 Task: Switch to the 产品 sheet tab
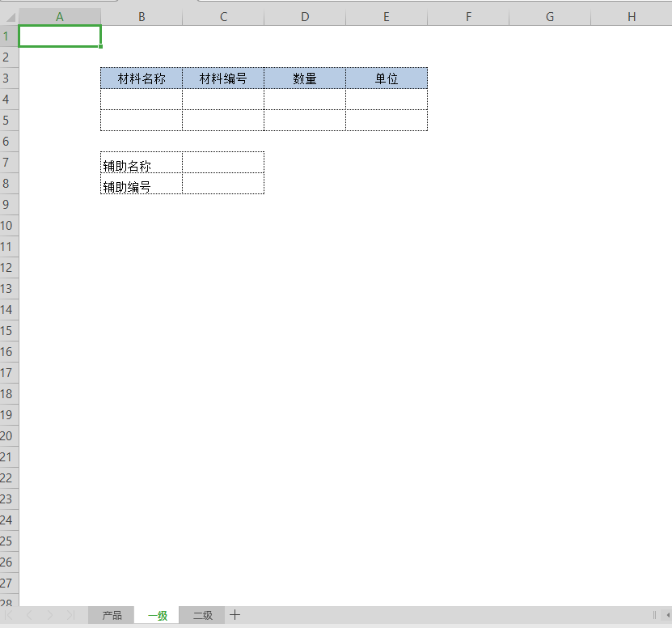click(112, 616)
